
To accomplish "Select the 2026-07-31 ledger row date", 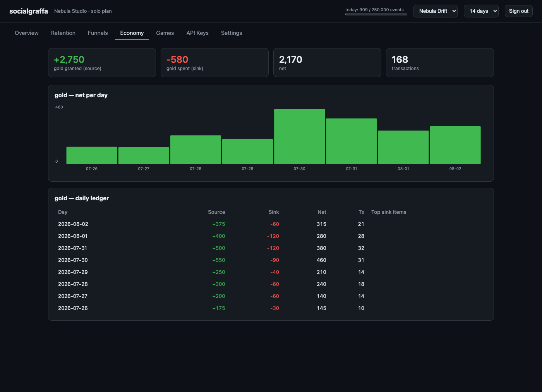I will click(x=72, y=248).
